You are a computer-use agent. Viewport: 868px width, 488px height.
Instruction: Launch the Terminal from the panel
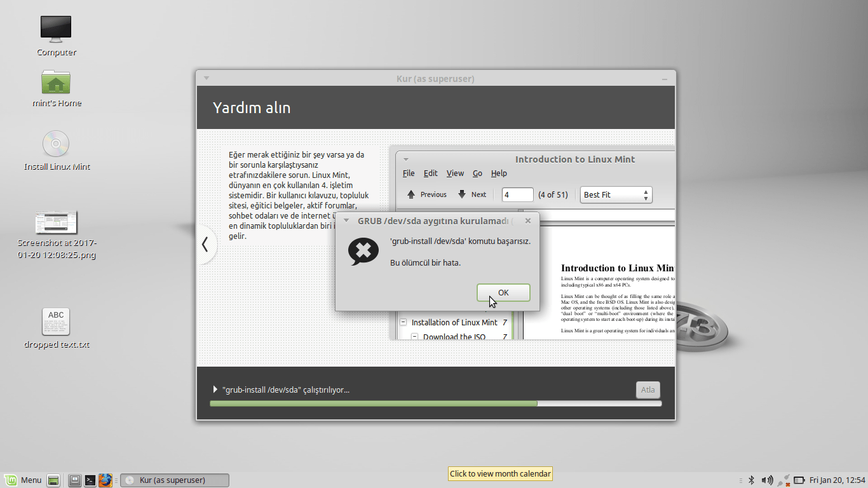pyautogui.click(x=90, y=480)
